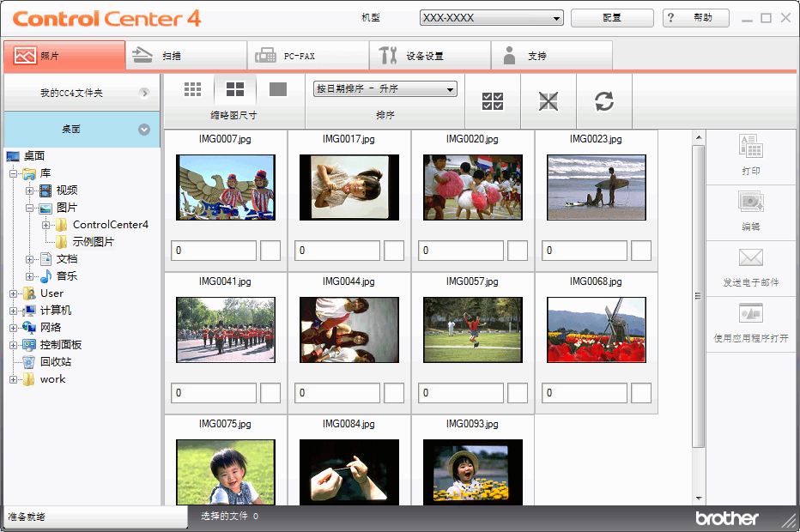
Task: Click the send email (发送电子邮件) envelope icon
Action: coord(751,258)
